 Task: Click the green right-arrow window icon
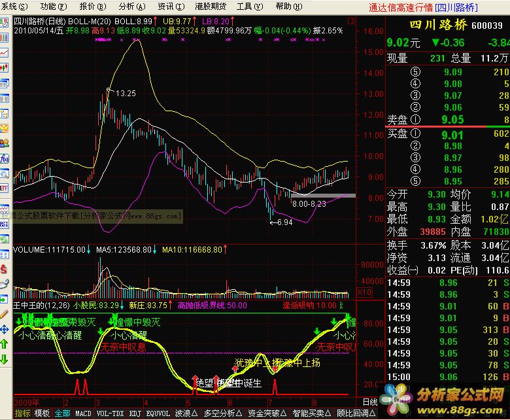tap(4, 299)
